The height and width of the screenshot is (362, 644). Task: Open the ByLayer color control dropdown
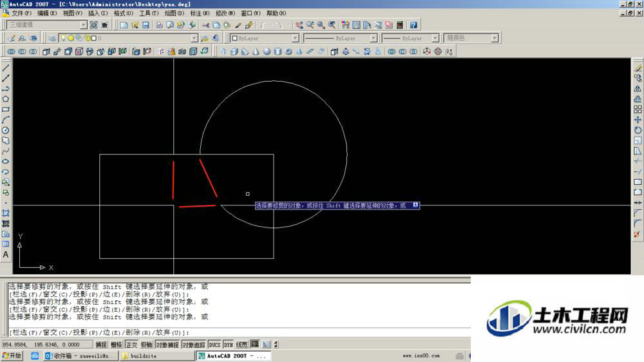295,38
